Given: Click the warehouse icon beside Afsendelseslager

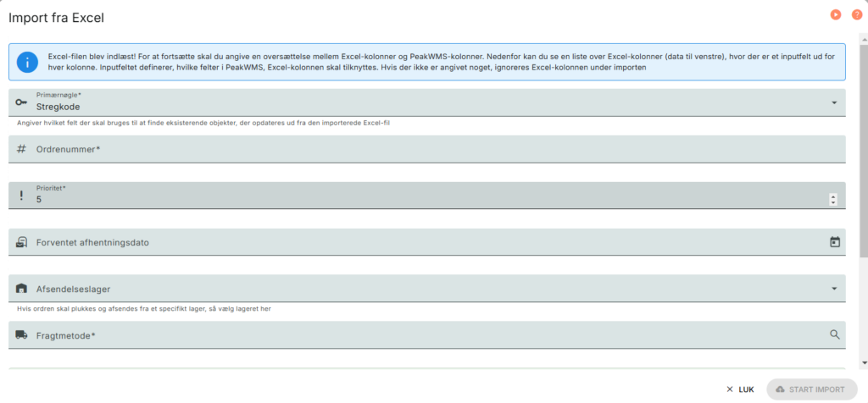Looking at the screenshot, I should tap(21, 289).
